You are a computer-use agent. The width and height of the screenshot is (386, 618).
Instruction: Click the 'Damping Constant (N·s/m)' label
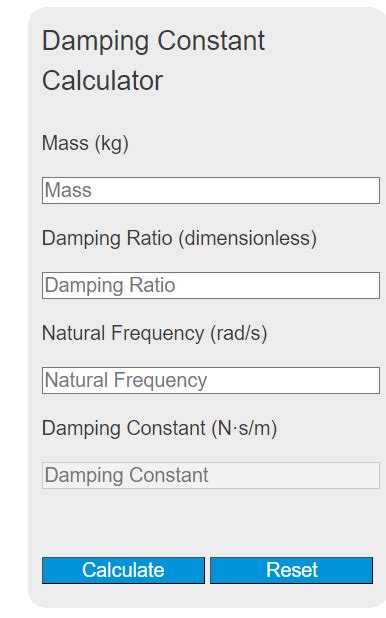coord(159,428)
